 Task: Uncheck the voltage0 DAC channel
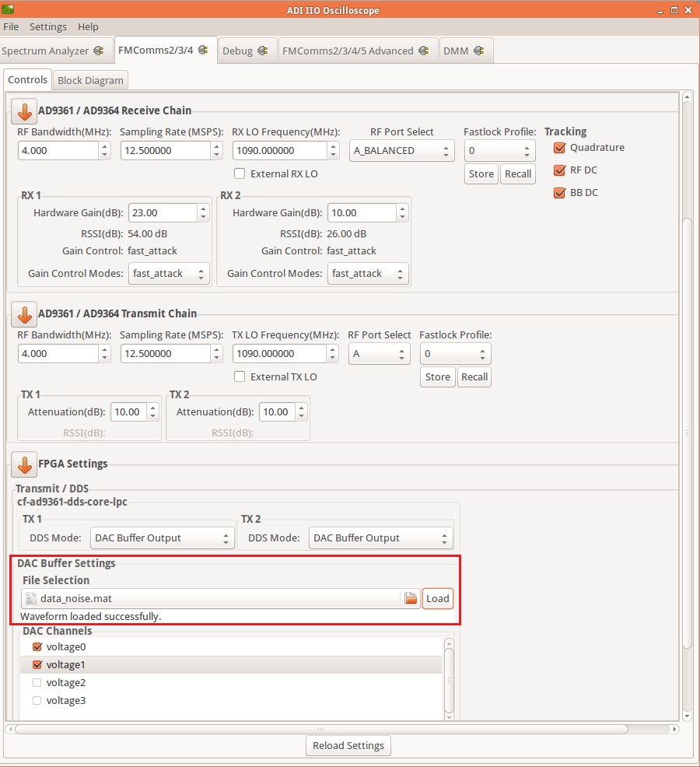[37, 646]
